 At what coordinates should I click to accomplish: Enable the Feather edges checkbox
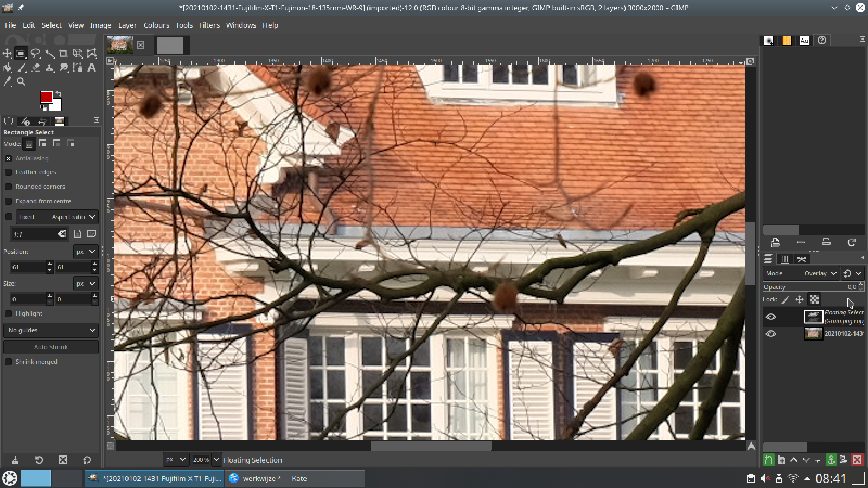tap(9, 172)
